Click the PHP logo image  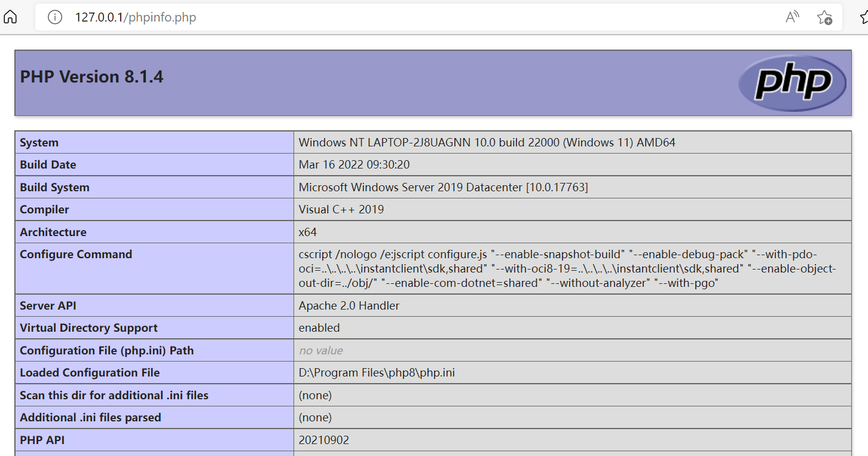(792, 82)
